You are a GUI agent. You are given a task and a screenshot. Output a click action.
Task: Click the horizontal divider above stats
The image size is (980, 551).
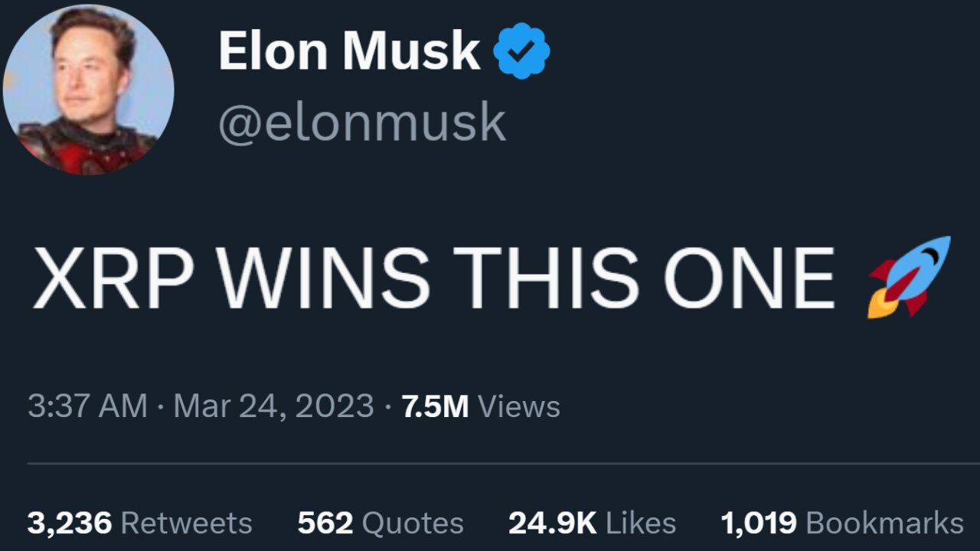point(504,464)
